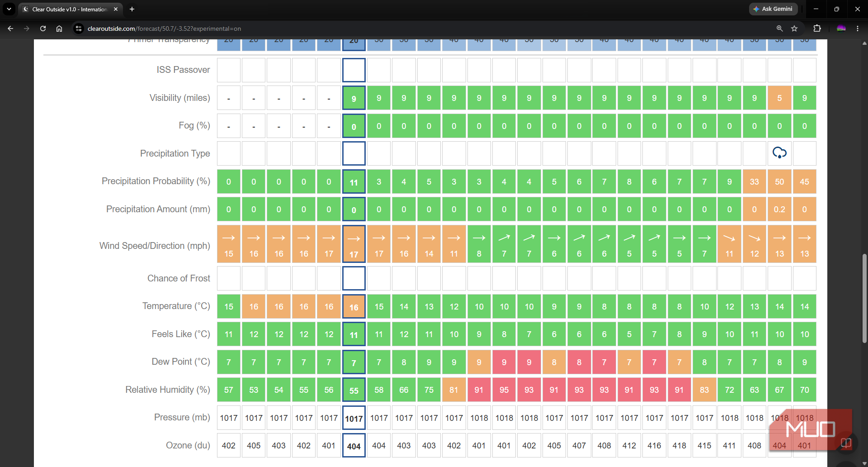Click the Dew Point (°C) row label
The height and width of the screenshot is (467, 868).
coord(181,362)
